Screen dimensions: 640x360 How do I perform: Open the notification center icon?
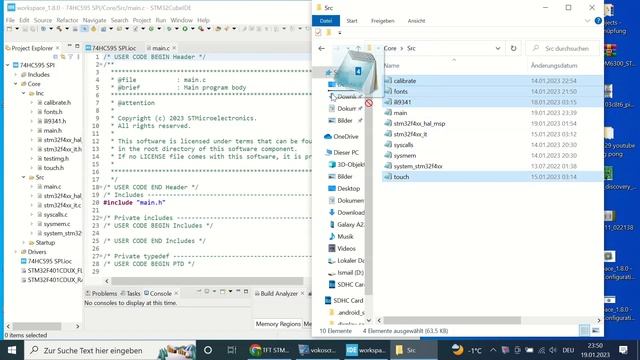tap(623, 350)
